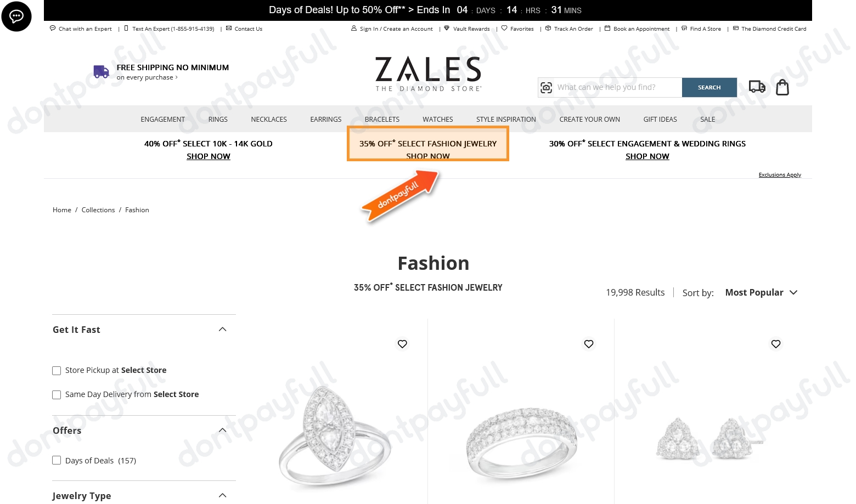Click the camera visual search icon
This screenshot has height=504, width=856.
pos(547,88)
